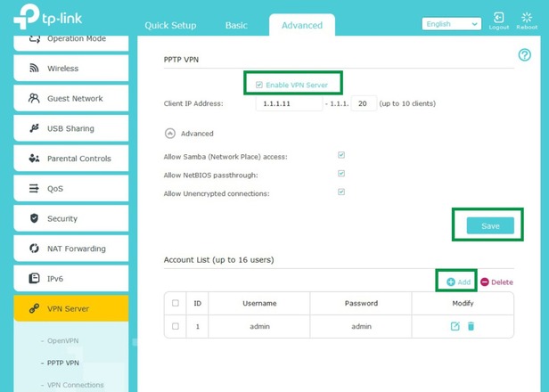Switch to the Basic tab

tap(236, 26)
